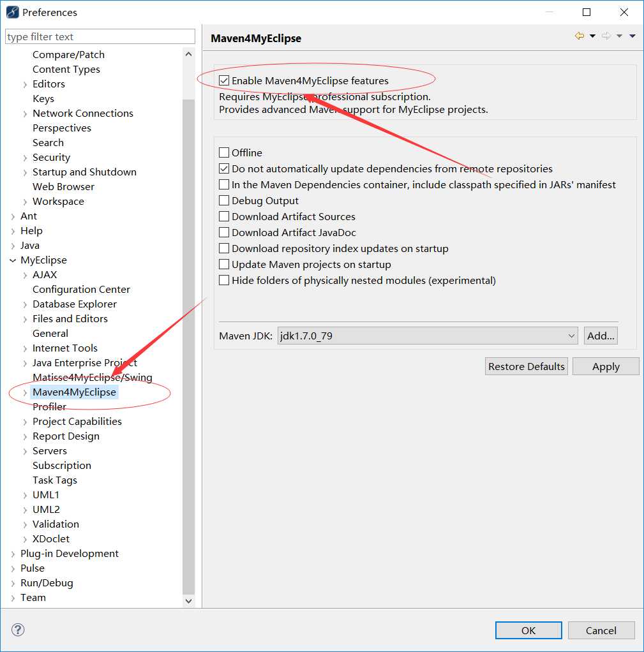Click the Preferences window app icon
This screenshot has height=652, width=644.
point(13,12)
